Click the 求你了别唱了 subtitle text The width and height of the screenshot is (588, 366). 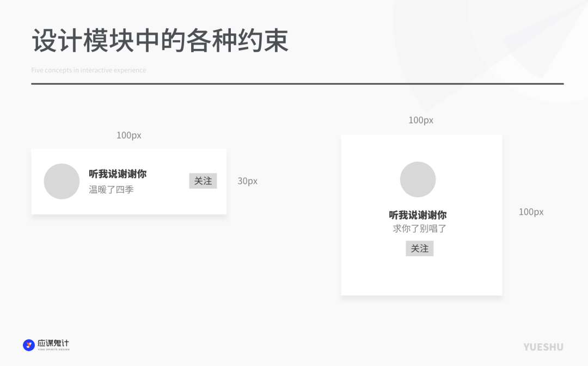(x=419, y=229)
